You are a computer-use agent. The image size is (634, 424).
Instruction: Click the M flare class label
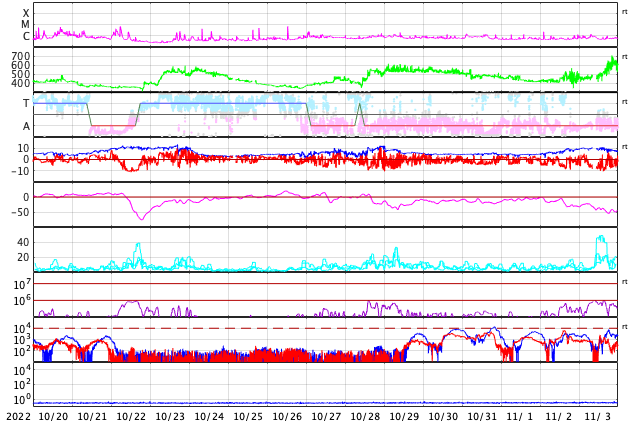[25, 25]
